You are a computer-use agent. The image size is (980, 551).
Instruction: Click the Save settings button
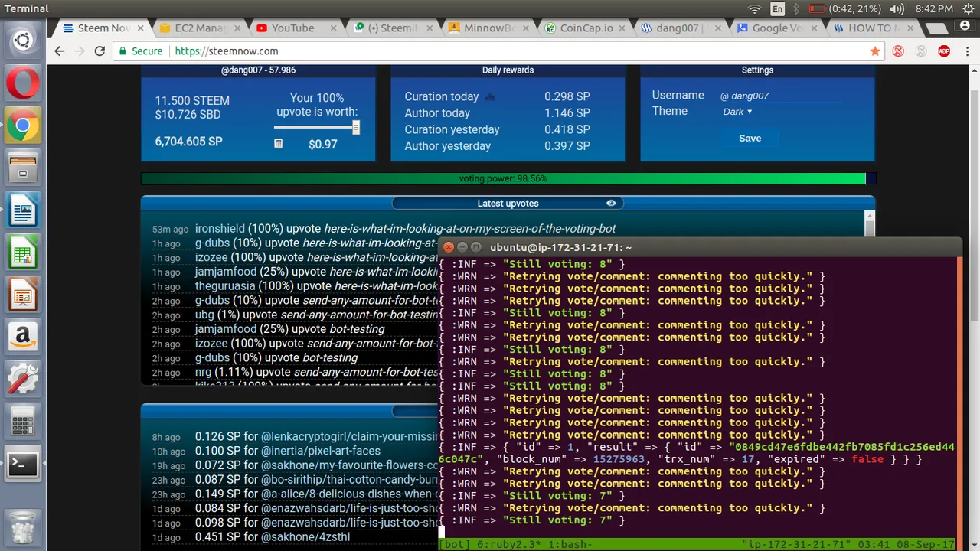pos(750,139)
